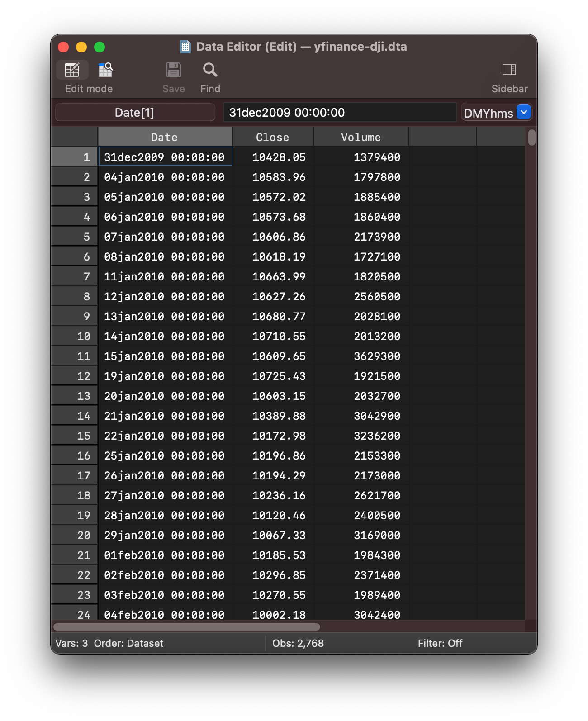Edit the cell value field 31dec2009 00:00:00
Viewport: 588px width, 721px height.
(x=340, y=112)
